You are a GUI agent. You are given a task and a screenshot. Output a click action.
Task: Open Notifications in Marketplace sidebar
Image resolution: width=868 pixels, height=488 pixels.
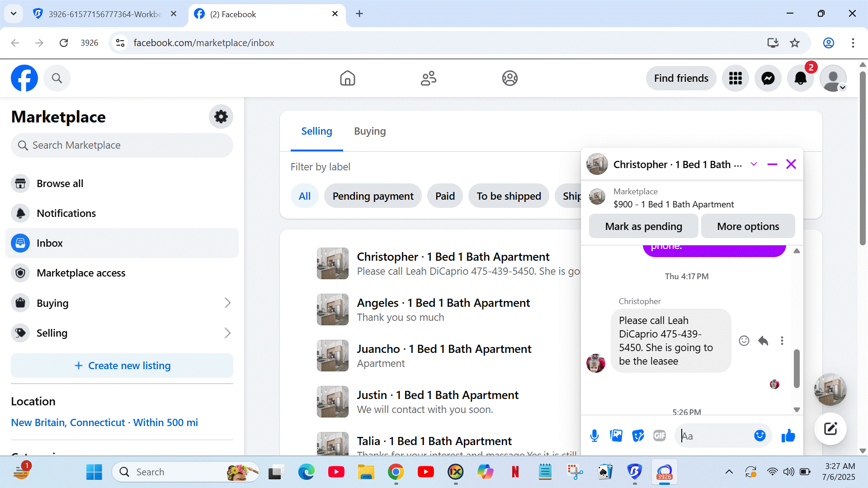(66, 213)
